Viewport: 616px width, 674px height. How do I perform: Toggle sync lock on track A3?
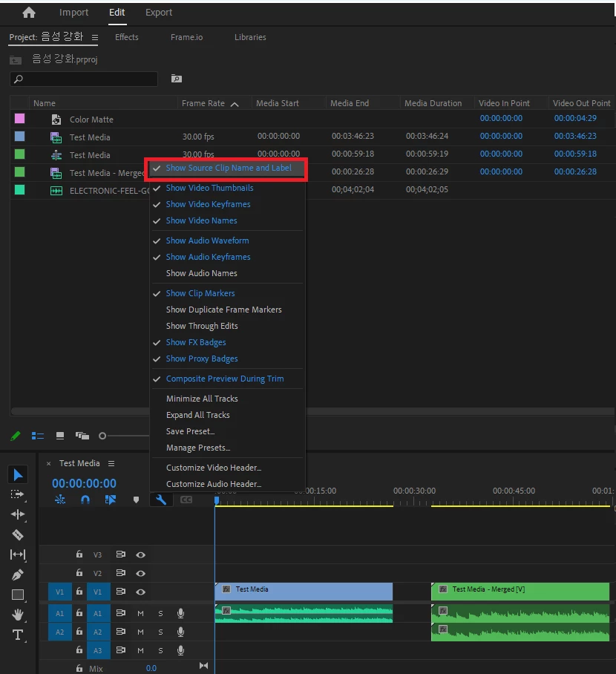tap(121, 650)
